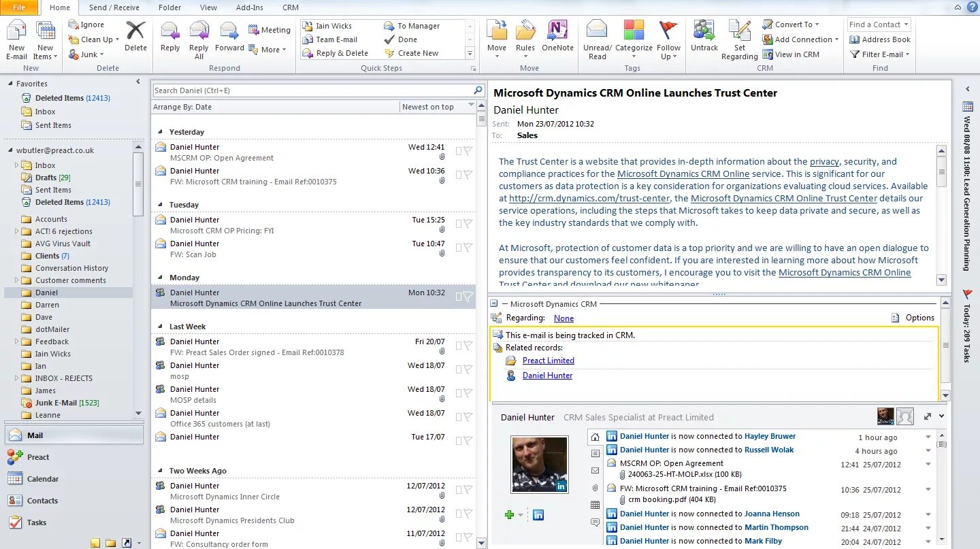
Task: Click Daniel Hunter's profile photo
Action: [540, 465]
